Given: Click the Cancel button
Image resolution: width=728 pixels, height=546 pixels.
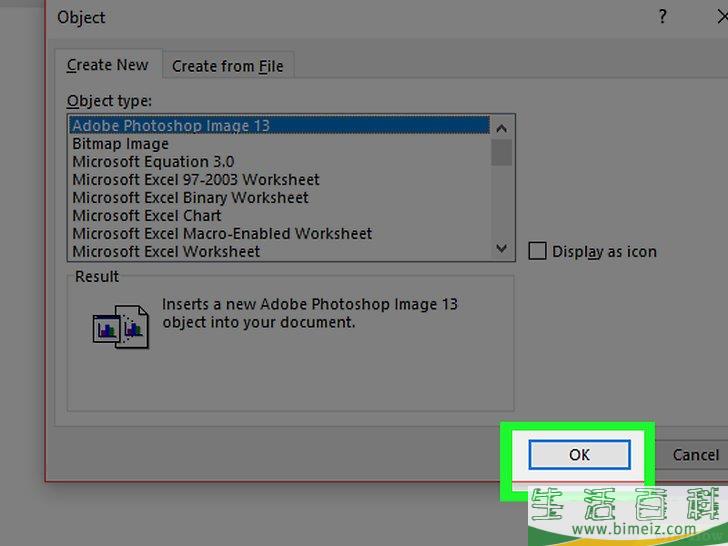Looking at the screenshot, I should tap(695, 455).
